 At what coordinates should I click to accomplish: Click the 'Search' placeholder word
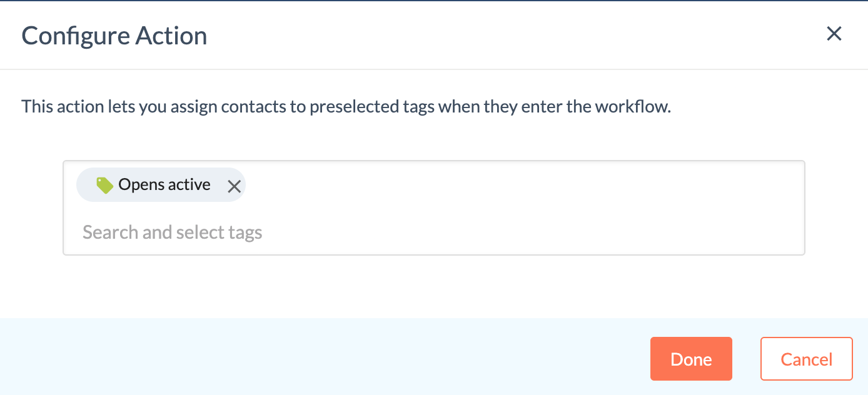click(x=110, y=232)
